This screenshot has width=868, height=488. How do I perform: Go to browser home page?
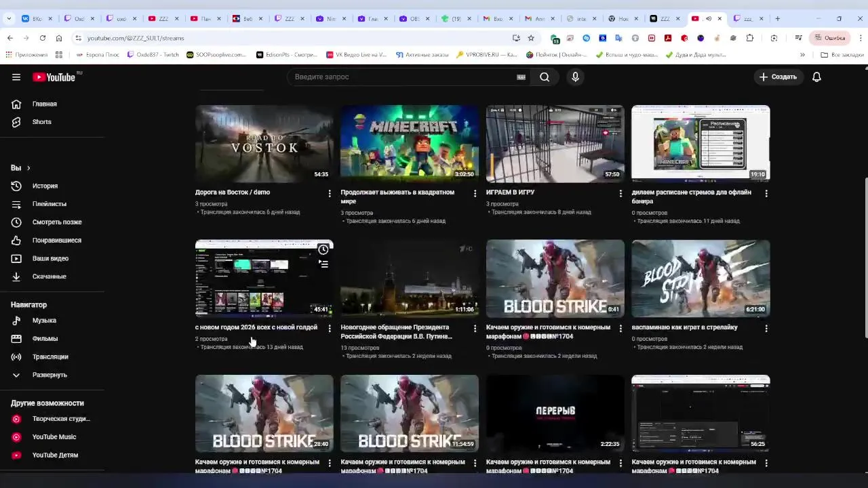click(x=59, y=38)
